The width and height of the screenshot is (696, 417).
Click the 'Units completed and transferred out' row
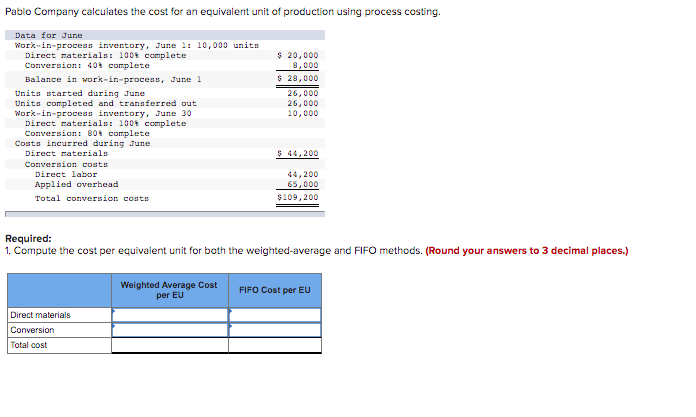(x=165, y=103)
